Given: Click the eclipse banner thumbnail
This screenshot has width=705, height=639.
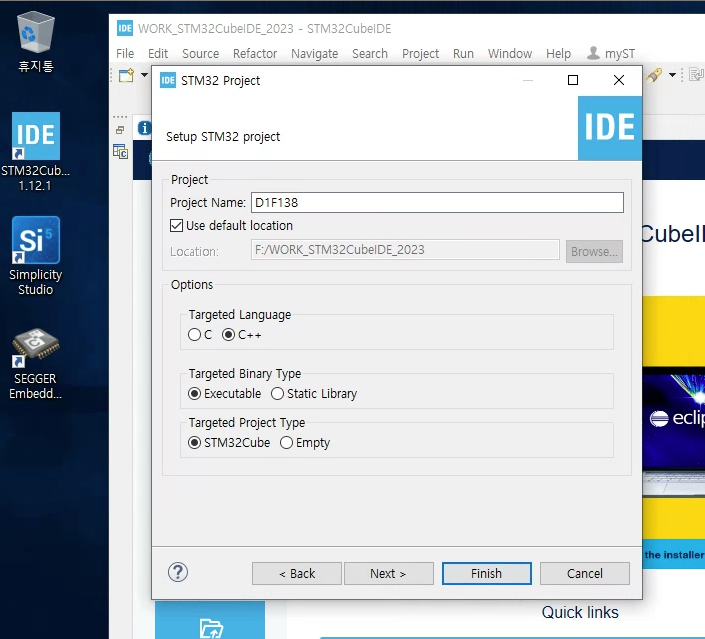Looking at the screenshot, I should [674, 419].
